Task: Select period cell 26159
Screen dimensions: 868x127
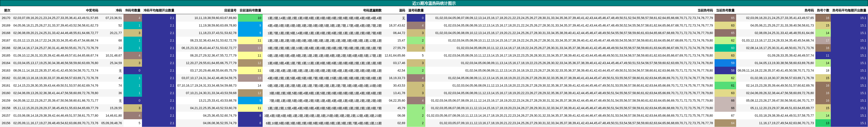Action: pos(6,101)
